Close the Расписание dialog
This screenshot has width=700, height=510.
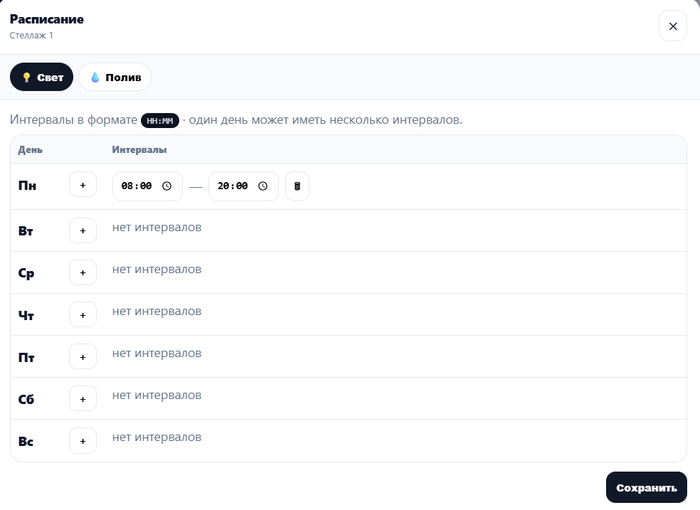(672, 26)
